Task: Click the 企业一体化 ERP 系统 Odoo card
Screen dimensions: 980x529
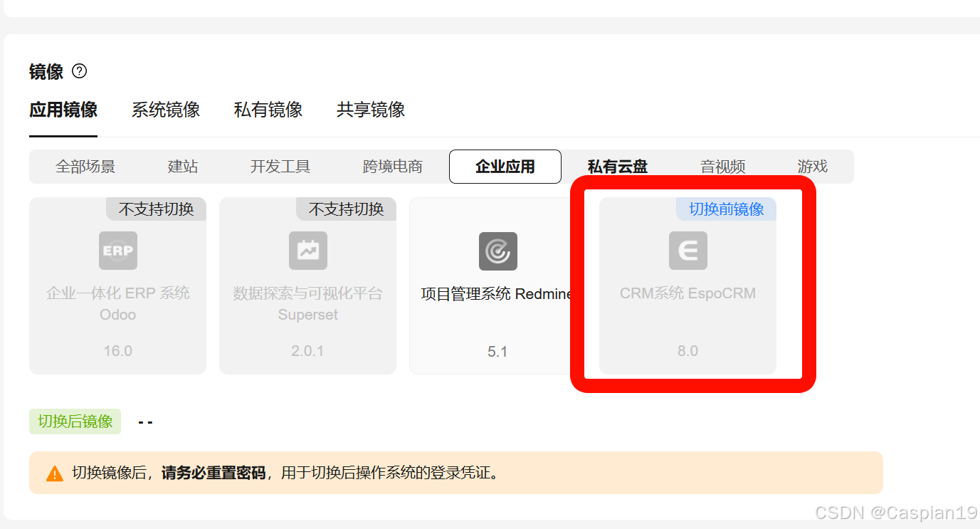Action: click(x=117, y=286)
